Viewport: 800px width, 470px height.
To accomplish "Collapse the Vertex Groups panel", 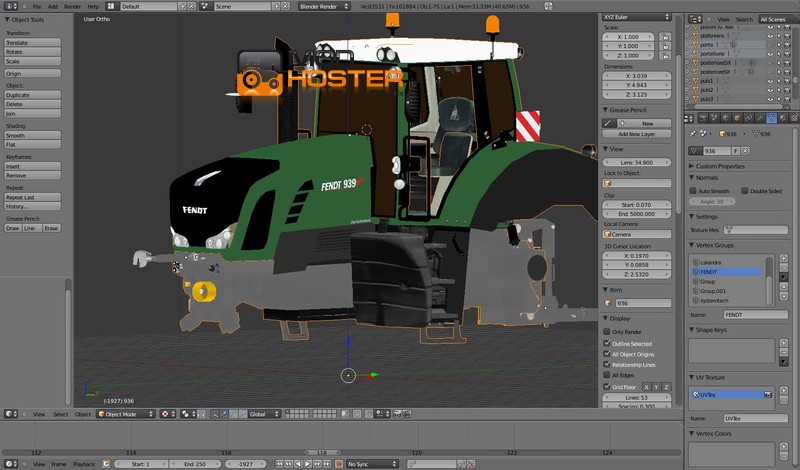I will 692,245.
